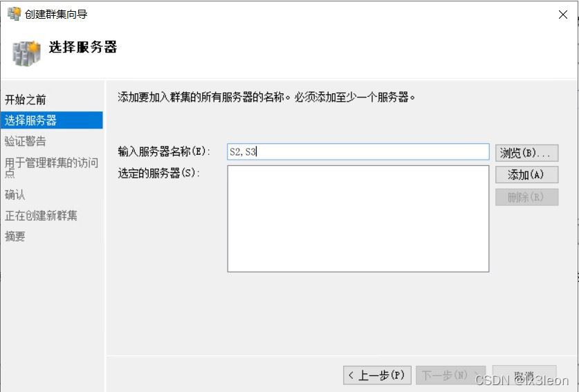The width and height of the screenshot is (579, 392).
Task: Select the 摘要 step in sidebar
Action: (x=15, y=236)
